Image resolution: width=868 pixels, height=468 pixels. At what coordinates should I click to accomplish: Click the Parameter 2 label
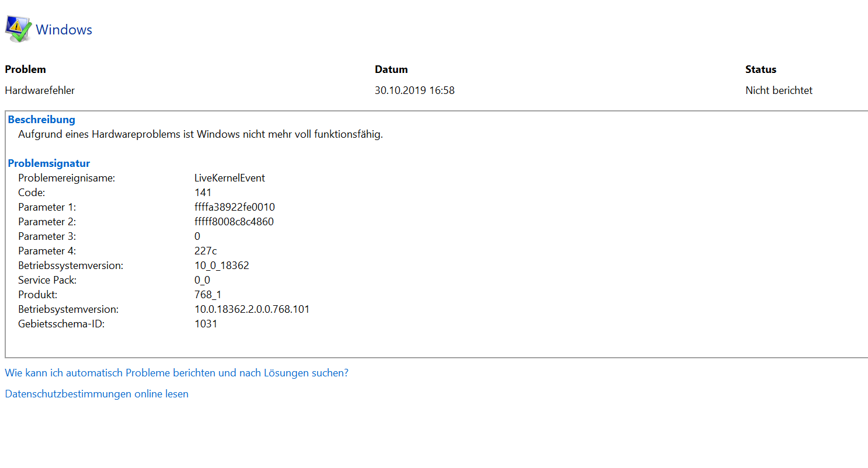click(47, 222)
